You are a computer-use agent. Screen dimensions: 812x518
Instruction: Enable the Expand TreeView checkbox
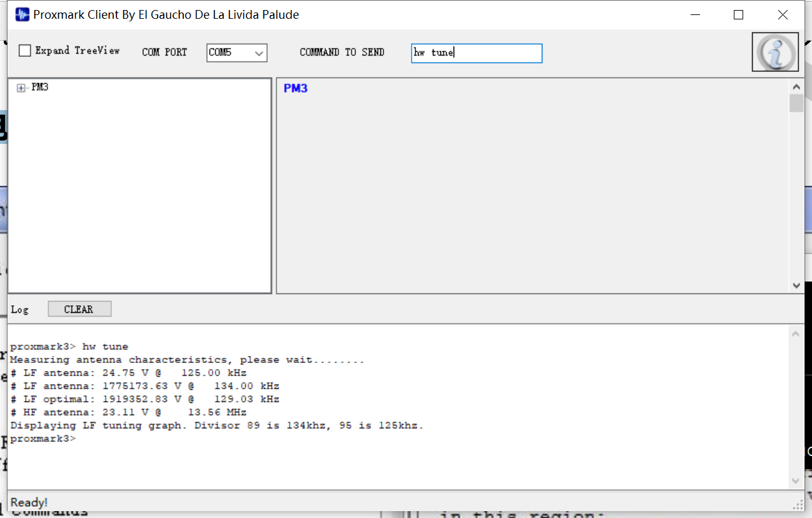coord(24,51)
